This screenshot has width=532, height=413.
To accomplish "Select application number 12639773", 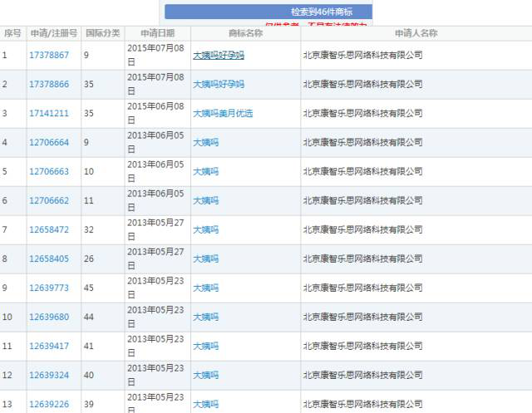I will pyautogui.click(x=49, y=288).
